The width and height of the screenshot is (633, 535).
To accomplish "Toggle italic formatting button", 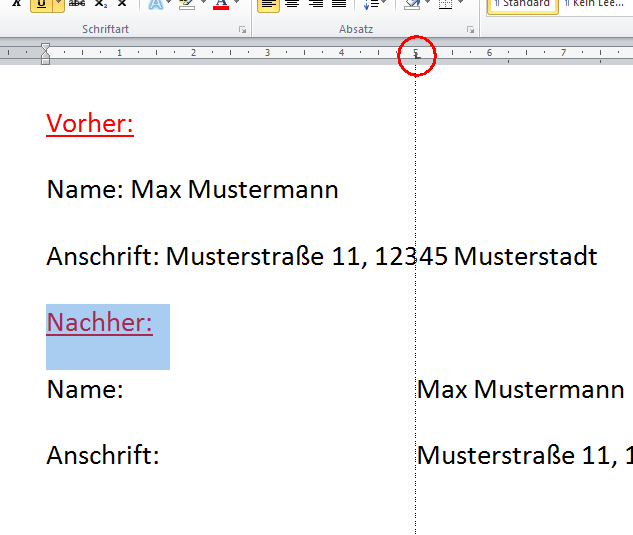I will (16, 4).
